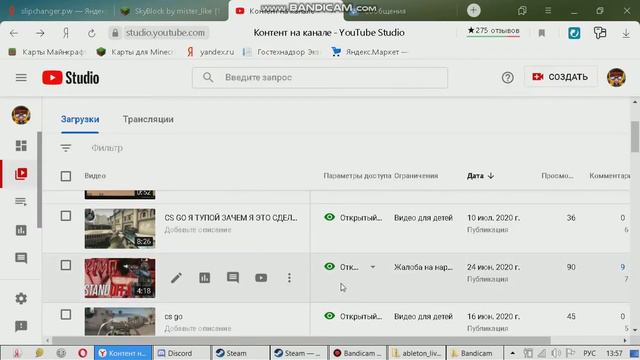
Task: Check the cs go video checkbox
Action: click(66, 315)
